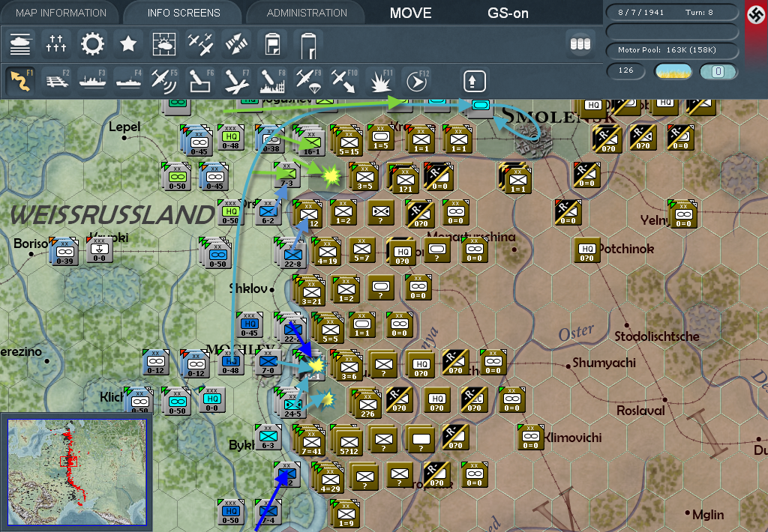Click the light-blue 0 indicator
The width and height of the screenshot is (768, 532).
tap(718, 71)
